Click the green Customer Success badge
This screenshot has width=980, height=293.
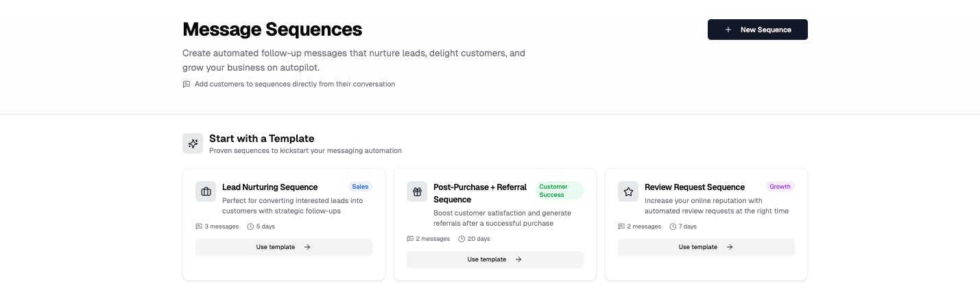click(x=559, y=191)
